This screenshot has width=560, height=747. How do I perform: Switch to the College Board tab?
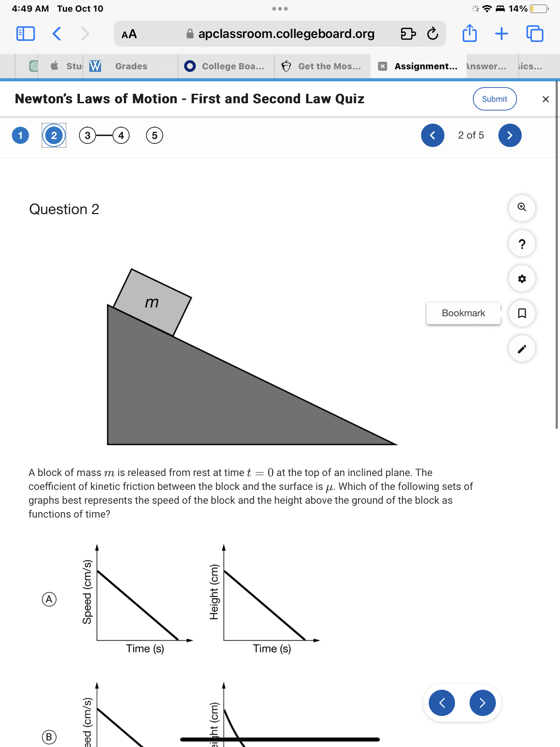pos(225,66)
